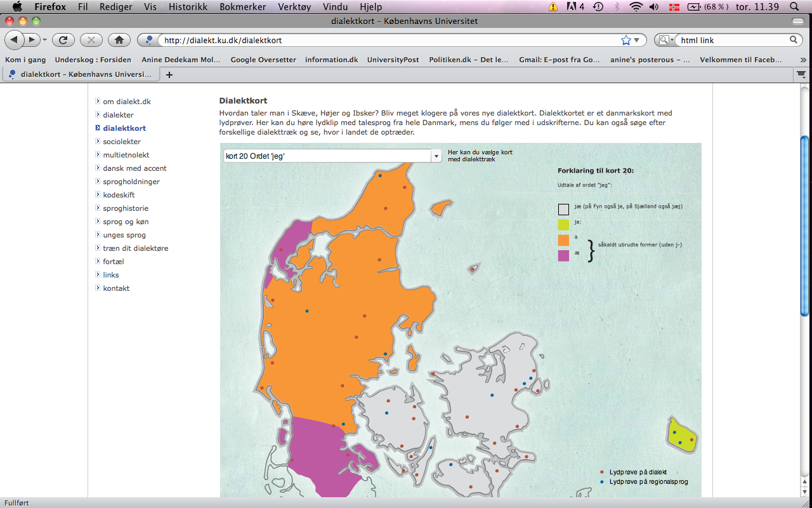Click the yellow-green Bornholm island on the map

682,436
